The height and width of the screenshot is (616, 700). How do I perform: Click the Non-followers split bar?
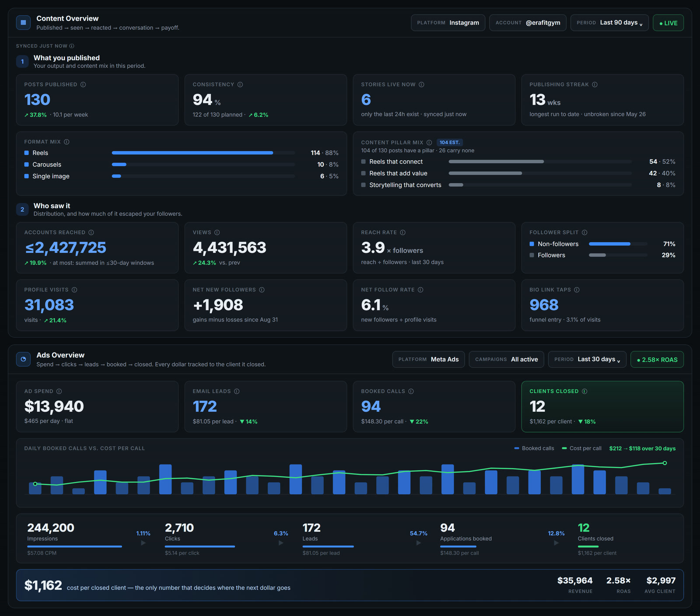pyautogui.click(x=618, y=244)
